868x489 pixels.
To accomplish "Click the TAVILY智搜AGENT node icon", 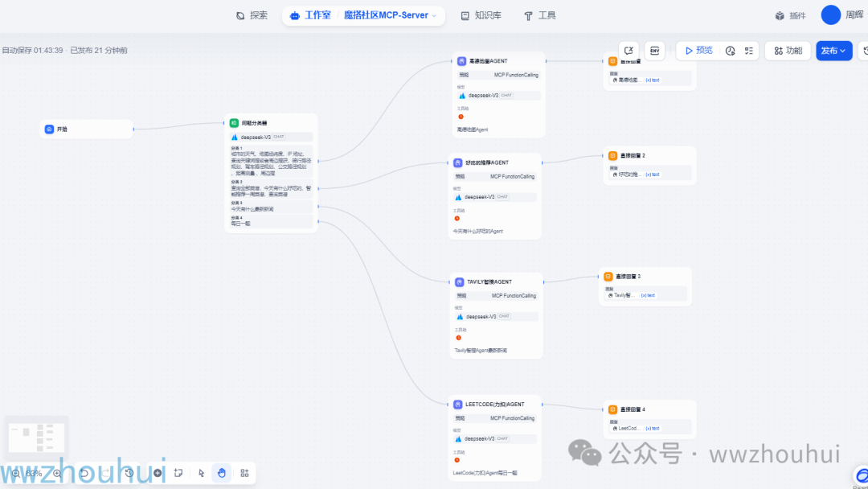I will pos(460,281).
